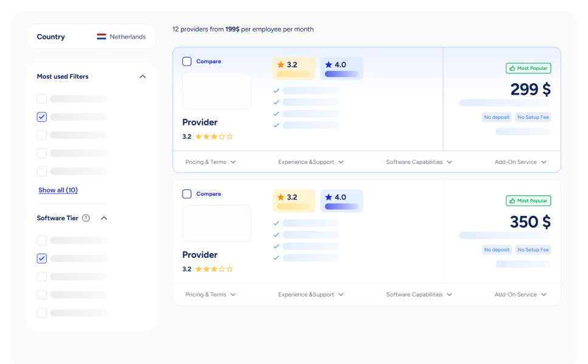
Task: Open the Country selector showing Netherlands
Action: point(91,37)
